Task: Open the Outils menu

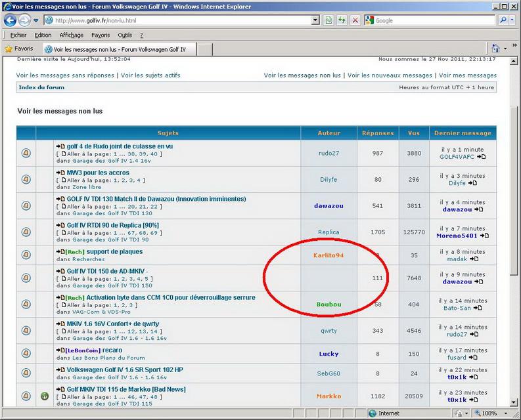Action: tap(125, 35)
